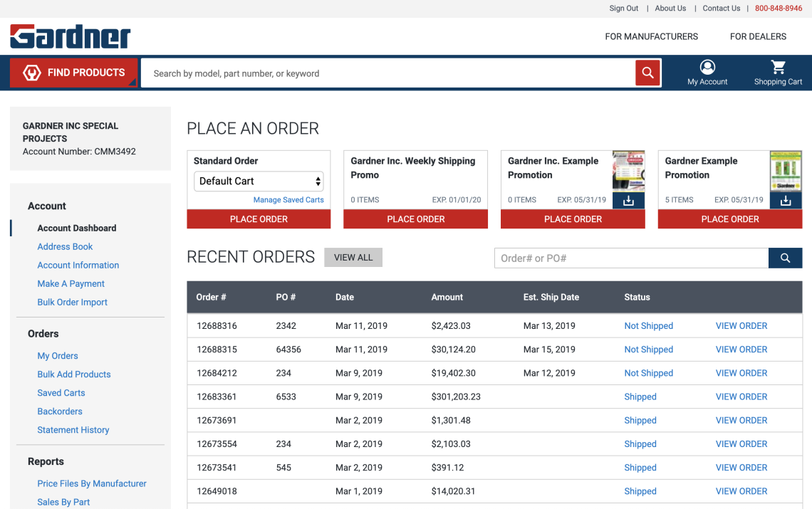Click the red search magnifier button
812x509 pixels.
coord(647,73)
